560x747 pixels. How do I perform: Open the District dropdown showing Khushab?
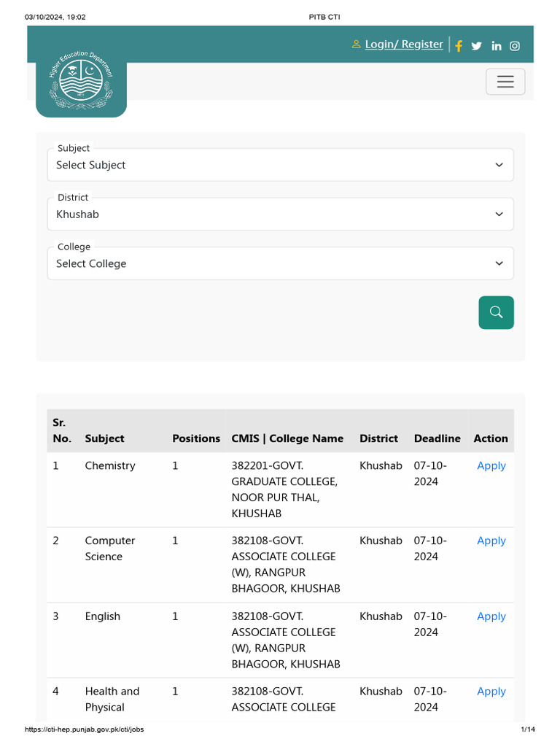[x=280, y=214]
